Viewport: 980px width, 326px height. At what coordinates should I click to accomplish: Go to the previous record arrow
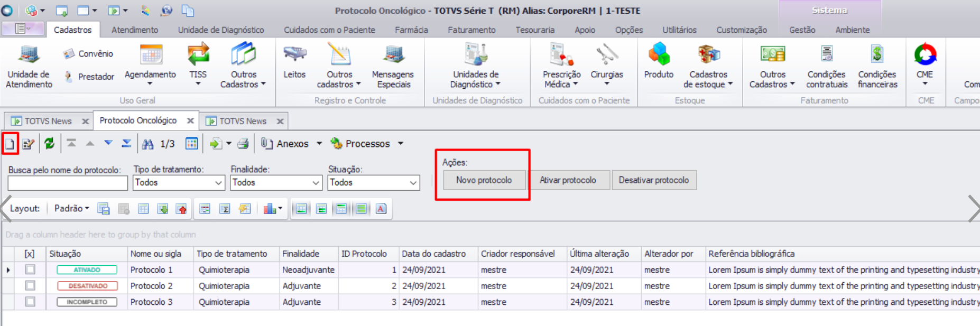[x=90, y=143]
